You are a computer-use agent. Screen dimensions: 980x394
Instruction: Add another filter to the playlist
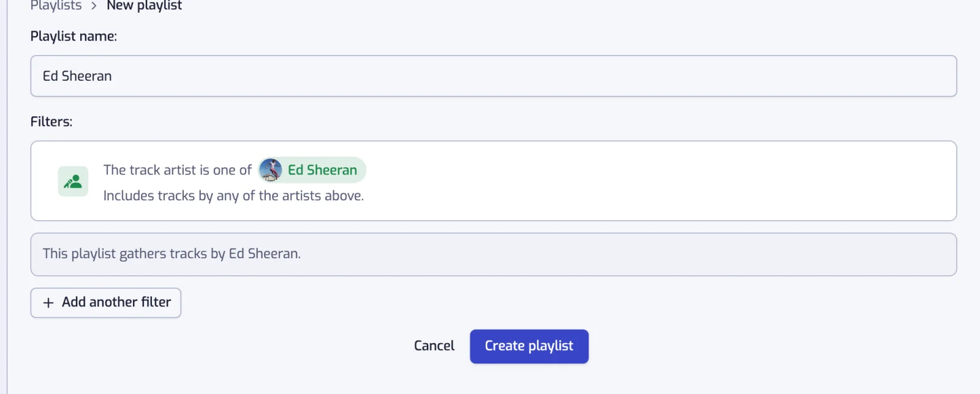106,303
